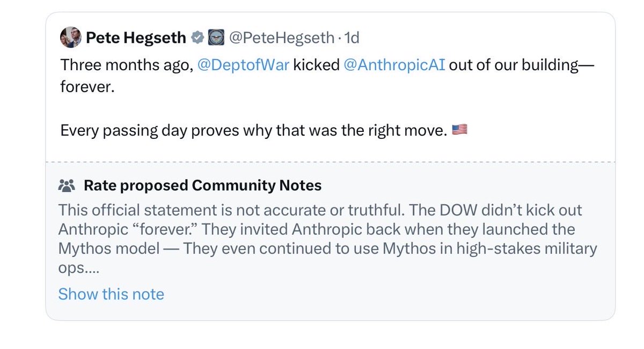This screenshot has height=349, width=644.
Task: Click the Rate proposed Community Notes heading
Action: (203, 185)
